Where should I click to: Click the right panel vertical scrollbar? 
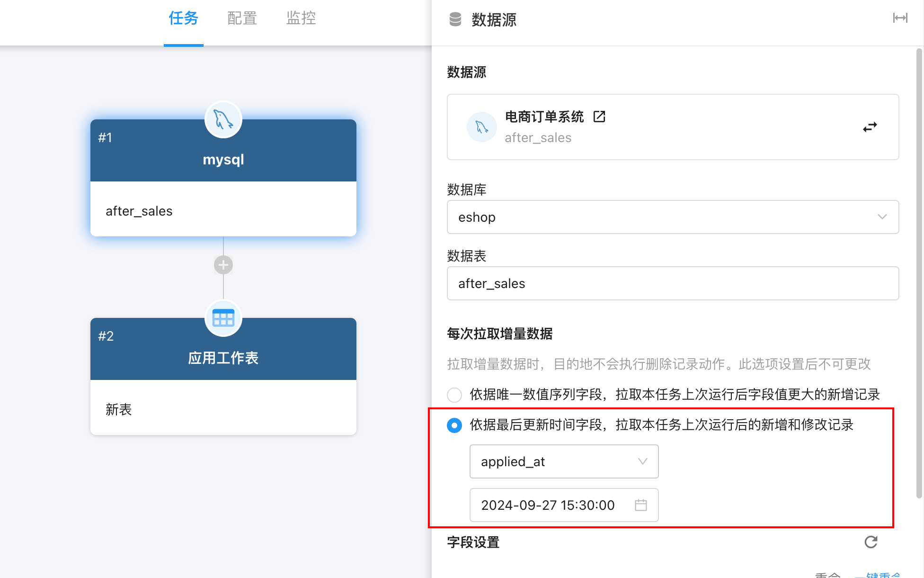919,275
